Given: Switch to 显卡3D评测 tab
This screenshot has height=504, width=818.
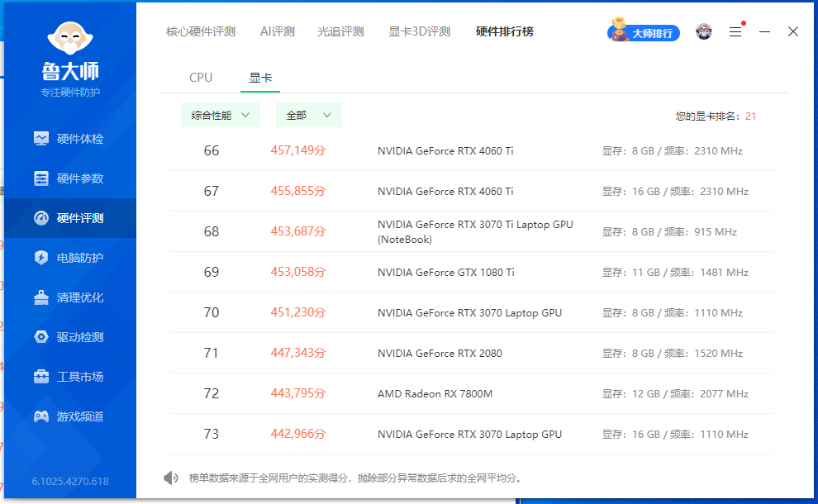Looking at the screenshot, I should [x=420, y=32].
